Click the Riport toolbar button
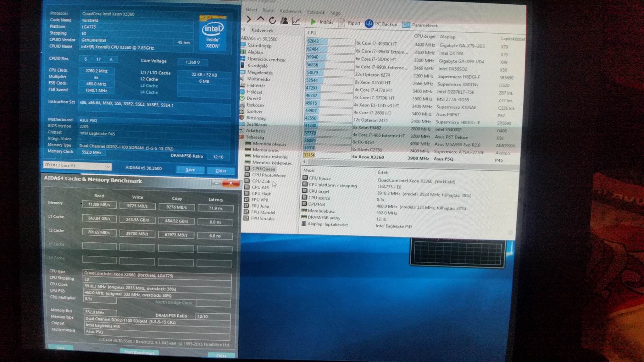The image size is (644, 362). (349, 23)
